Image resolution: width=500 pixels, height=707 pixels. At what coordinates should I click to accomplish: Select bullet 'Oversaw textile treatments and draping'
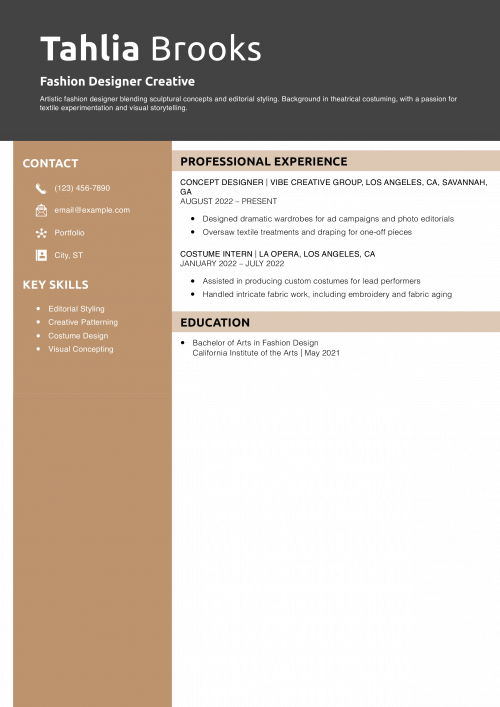click(307, 232)
